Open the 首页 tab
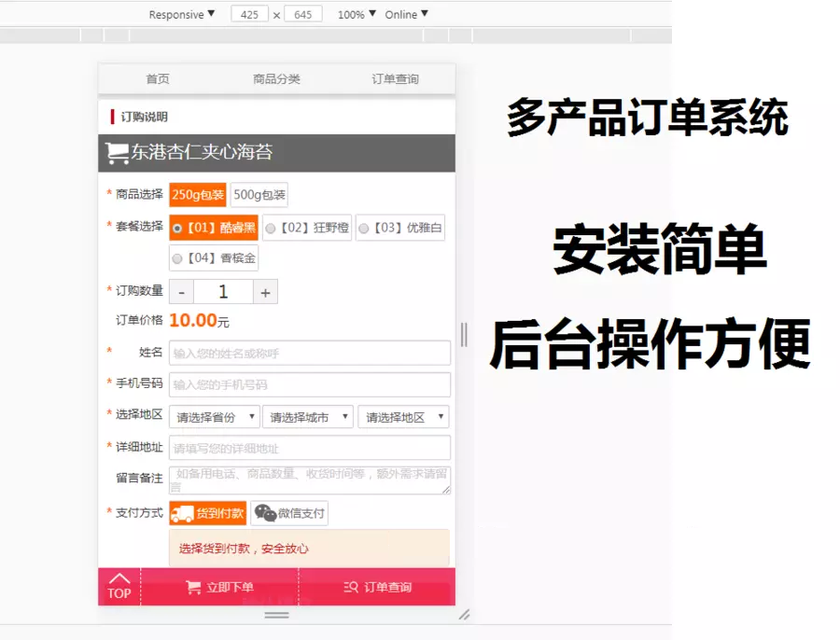Screen dimensions: 840x640 pyautogui.click(x=158, y=78)
